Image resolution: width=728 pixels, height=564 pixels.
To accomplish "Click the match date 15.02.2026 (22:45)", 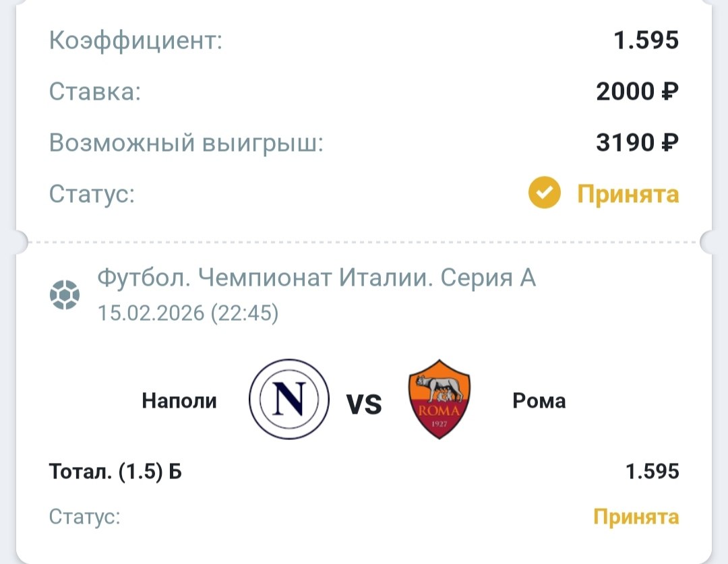I will [188, 313].
